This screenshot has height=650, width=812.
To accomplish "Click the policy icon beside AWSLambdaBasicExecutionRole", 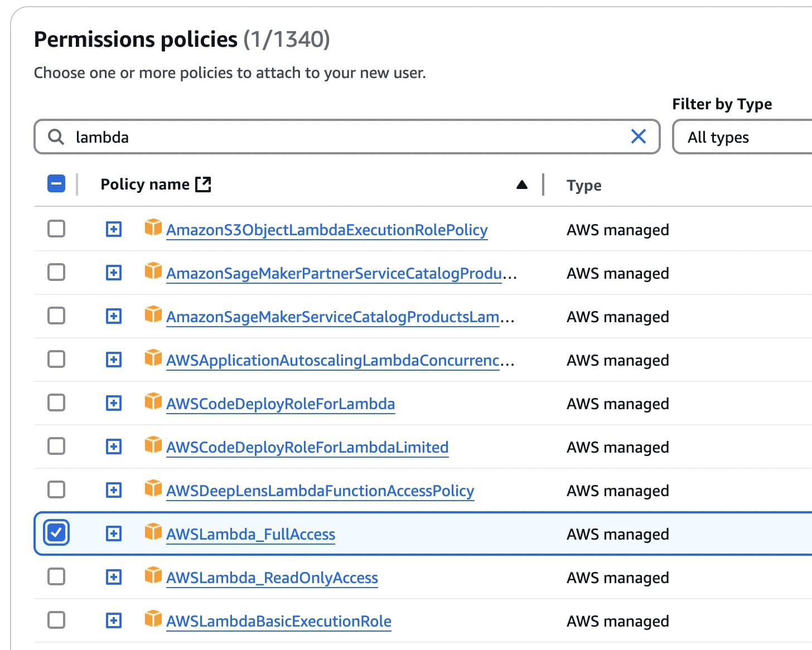I will pyautogui.click(x=153, y=619).
